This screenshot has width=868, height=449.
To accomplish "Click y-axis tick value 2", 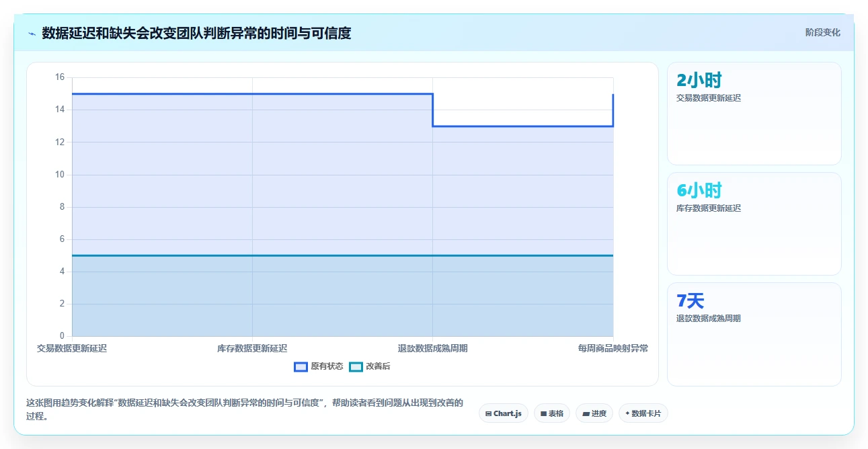I will pos(62,304).
